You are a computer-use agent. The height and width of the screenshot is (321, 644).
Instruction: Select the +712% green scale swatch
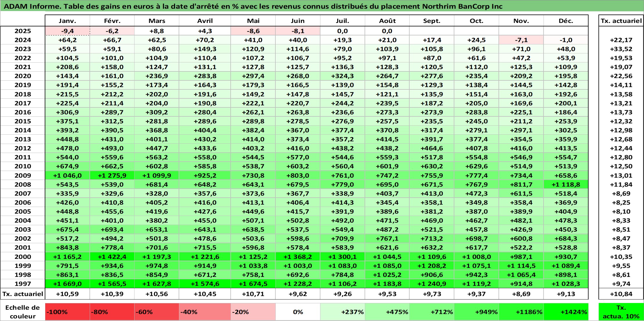(432, 312)
